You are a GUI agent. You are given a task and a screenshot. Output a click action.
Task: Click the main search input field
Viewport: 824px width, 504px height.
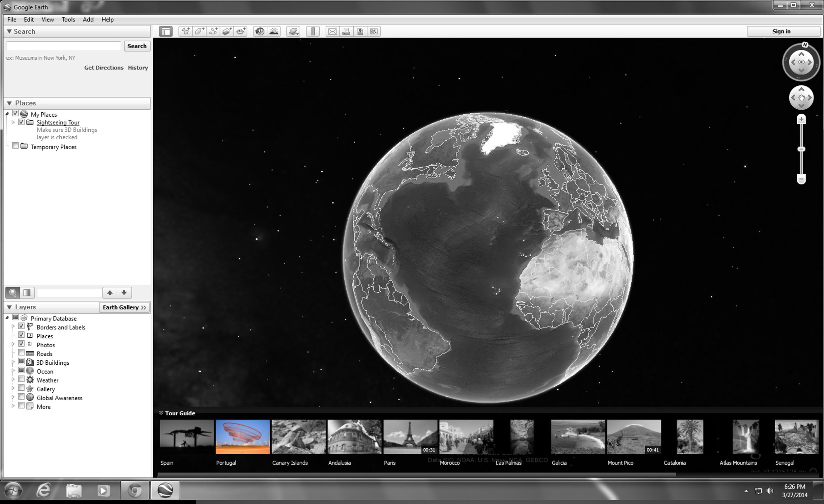click(x=64, y=46)
